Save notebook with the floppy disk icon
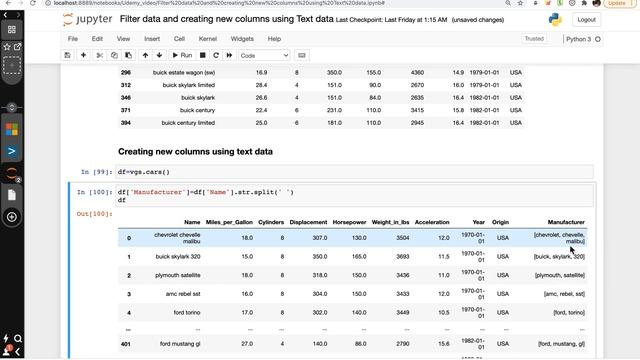This screenshot has height=360, width=640. tap(68, 55)
